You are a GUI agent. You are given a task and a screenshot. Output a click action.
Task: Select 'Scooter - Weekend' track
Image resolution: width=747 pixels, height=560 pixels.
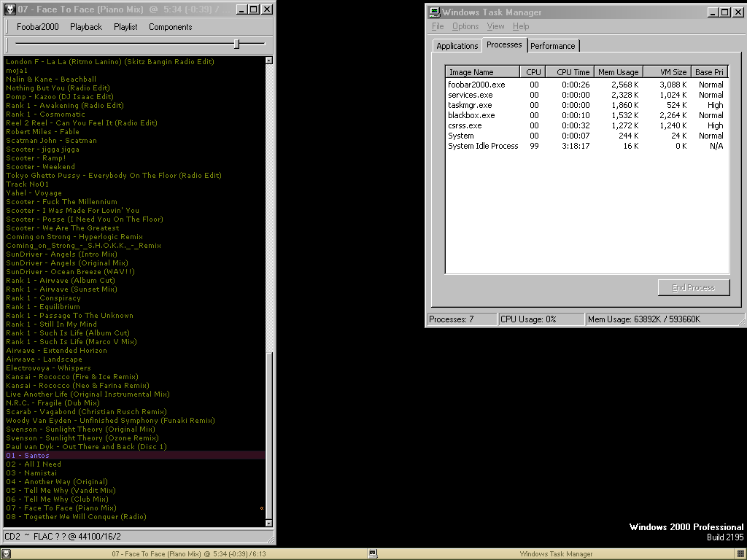click(x=135, y=167)
